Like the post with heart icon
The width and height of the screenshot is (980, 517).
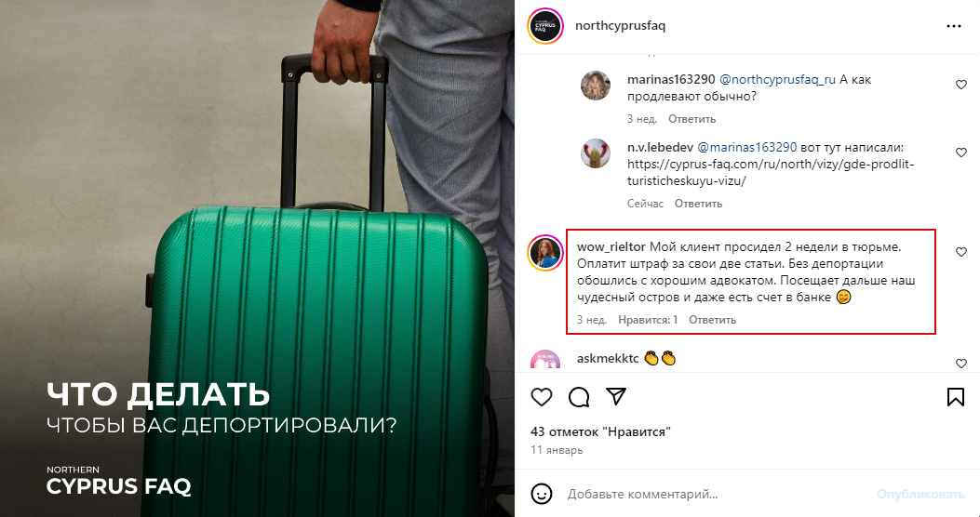click(542, 397)
